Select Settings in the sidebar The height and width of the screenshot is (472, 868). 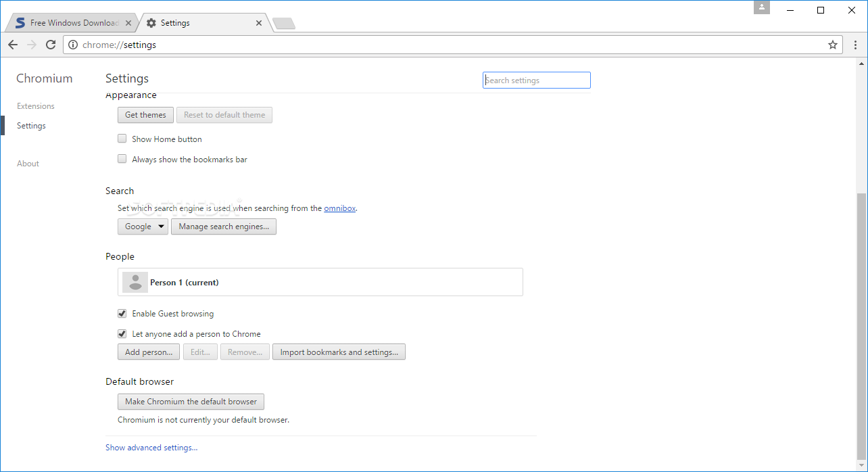(x=31, y=126)
